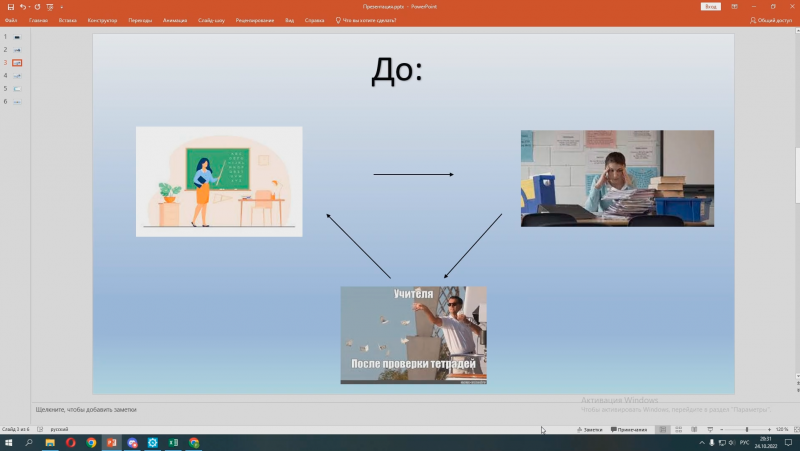Open Opera browser from the taskbar
This screenshot has height=451, width=800.
pyautogui.click(x=70, y=443)
